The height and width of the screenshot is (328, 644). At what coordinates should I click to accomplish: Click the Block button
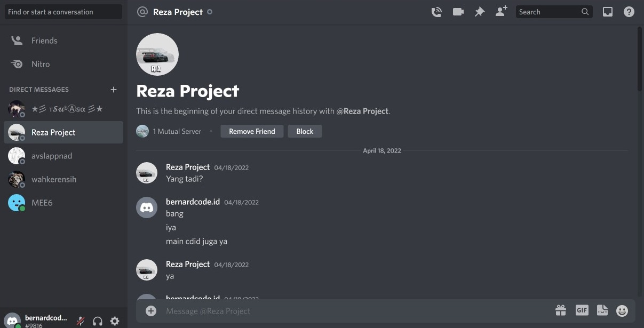[305, 131]
